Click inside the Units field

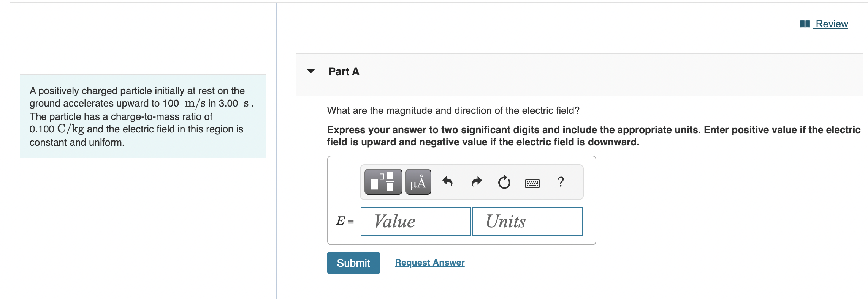[527, 221]
